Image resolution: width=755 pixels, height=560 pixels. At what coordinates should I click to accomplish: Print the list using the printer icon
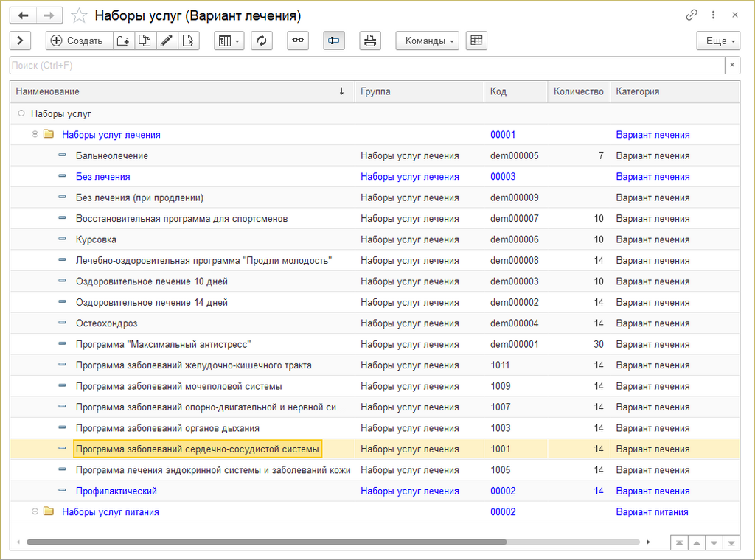pyautogui.click(x=370, y=41)
